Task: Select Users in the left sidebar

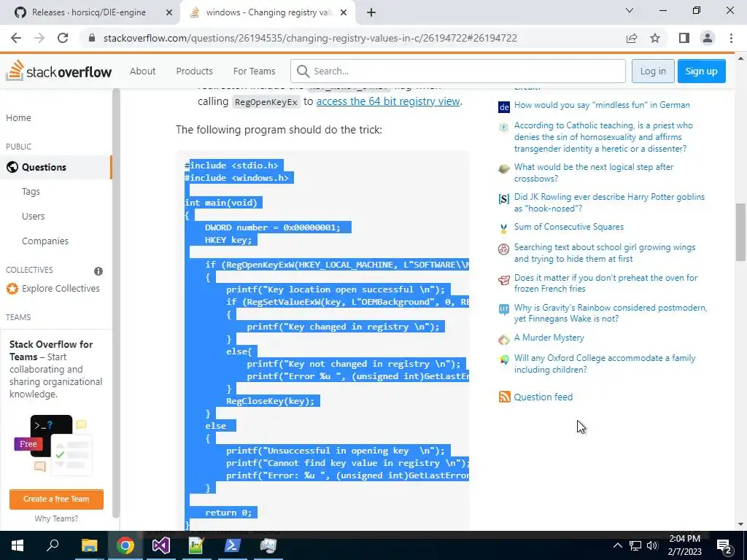Action: click(x=34, y=216)
